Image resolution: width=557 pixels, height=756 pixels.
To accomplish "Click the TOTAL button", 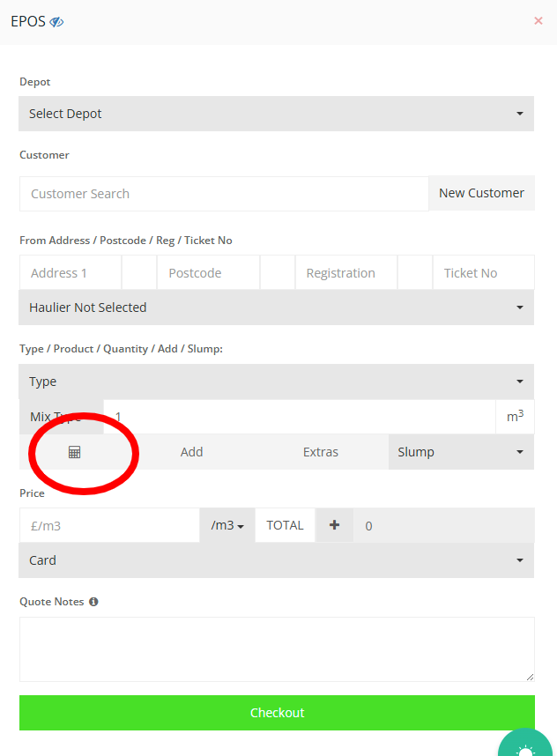I will click(x=285, y=525).
